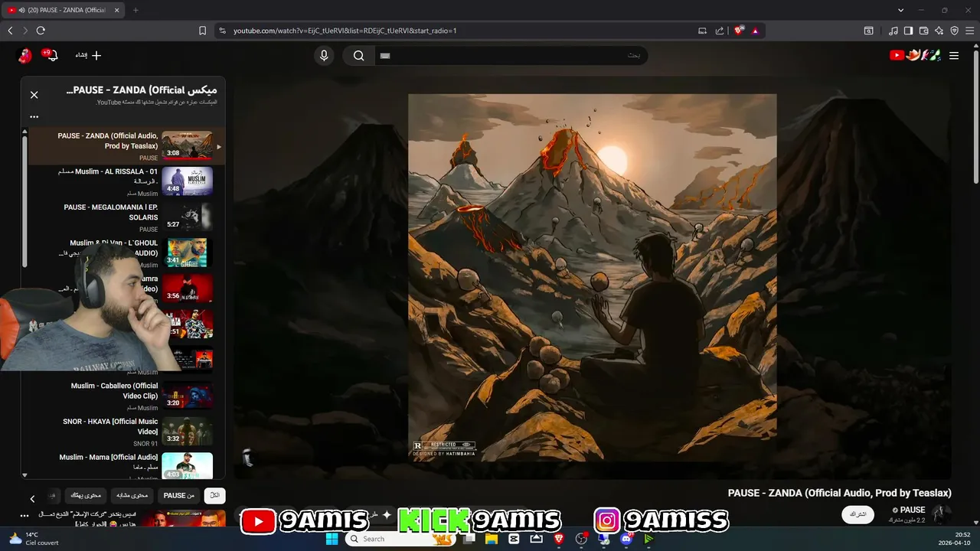Image resolution: width=980 pixels, height=551 pixels.
Task: Open the Brave Shields lion icon
Action: pos(739,31)
